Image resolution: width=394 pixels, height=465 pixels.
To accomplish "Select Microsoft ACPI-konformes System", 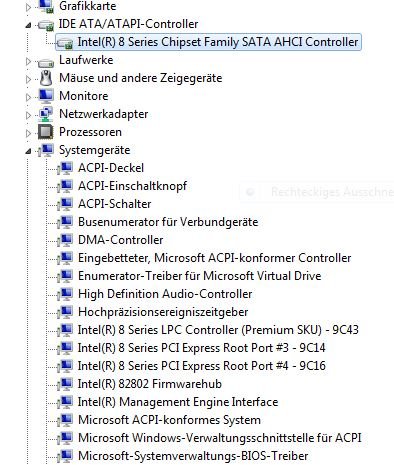I will pyautogui.click(x=169, y=420).
